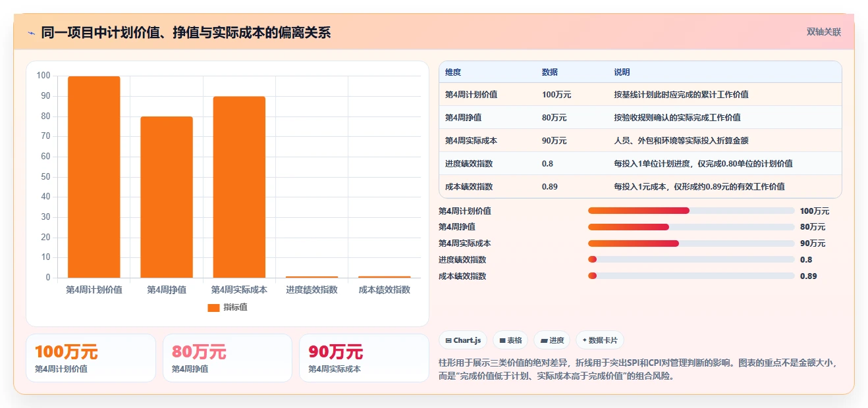
Task: Click the 第4周挣值 progress bar
Action: 691,227
